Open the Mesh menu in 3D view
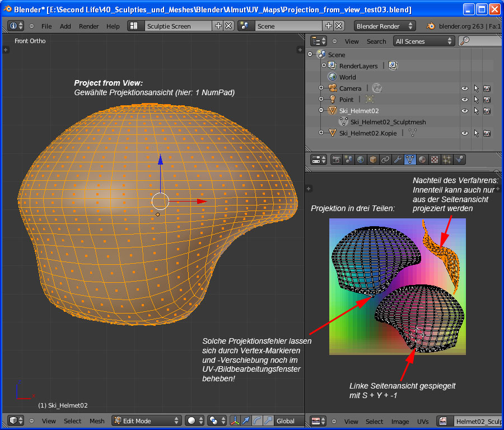 click(x=97, y=421)
